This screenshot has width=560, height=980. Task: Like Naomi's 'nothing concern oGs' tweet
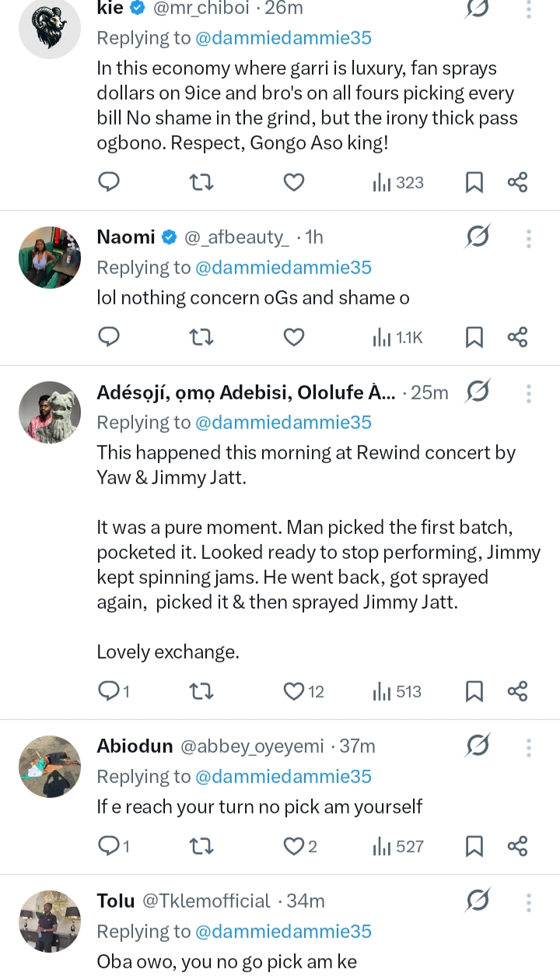[x=293, y=337]
